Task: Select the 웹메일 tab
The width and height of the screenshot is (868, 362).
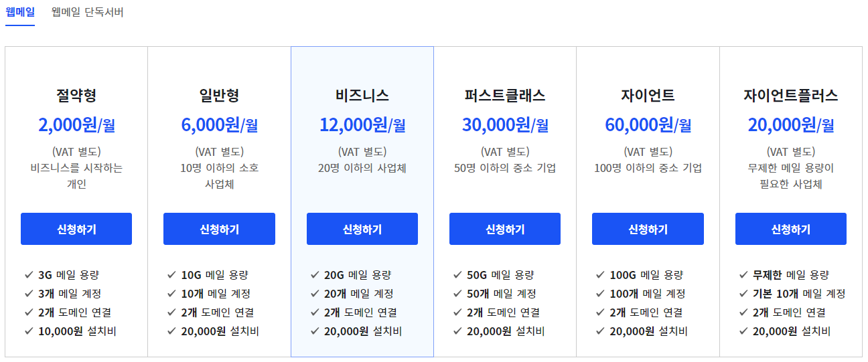Action: [x=20, y=13]
